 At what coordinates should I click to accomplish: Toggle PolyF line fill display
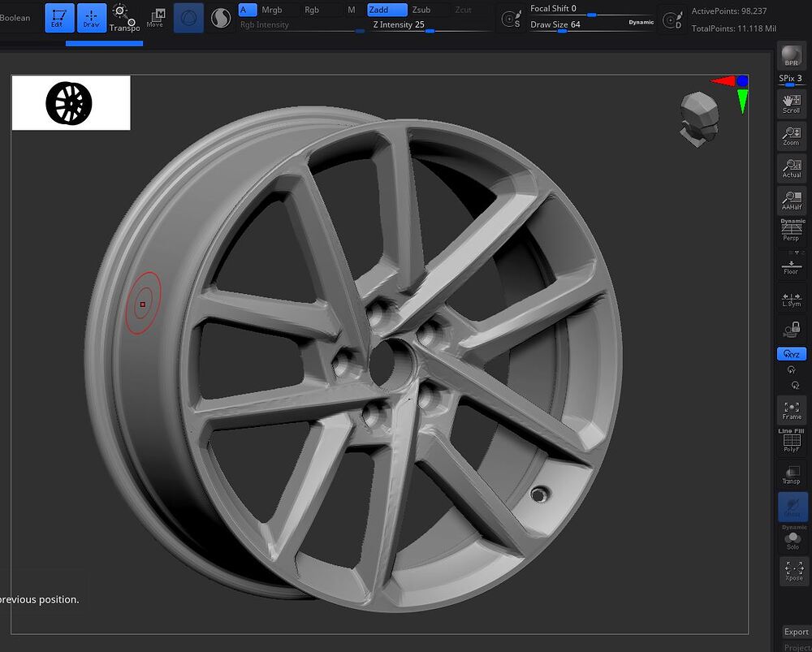click(791, 441)
